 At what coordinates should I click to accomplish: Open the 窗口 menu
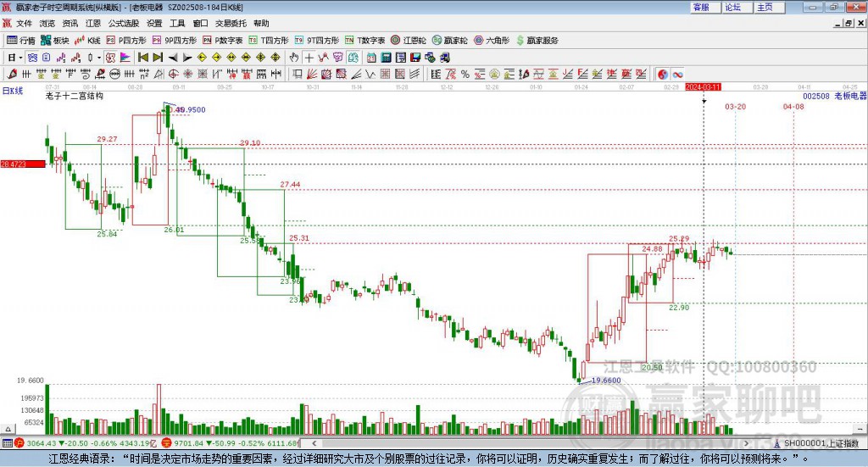point(200,23)
